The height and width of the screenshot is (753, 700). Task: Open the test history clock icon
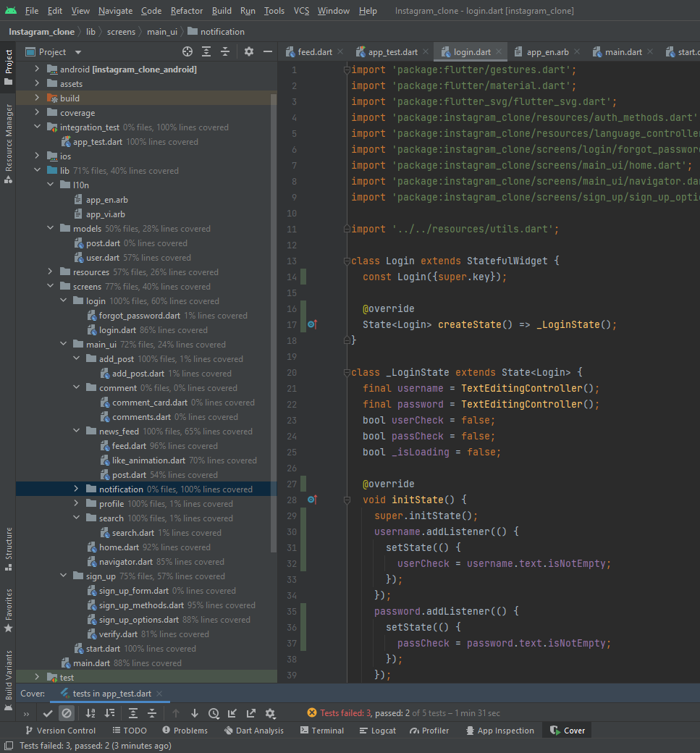[214, 713]
